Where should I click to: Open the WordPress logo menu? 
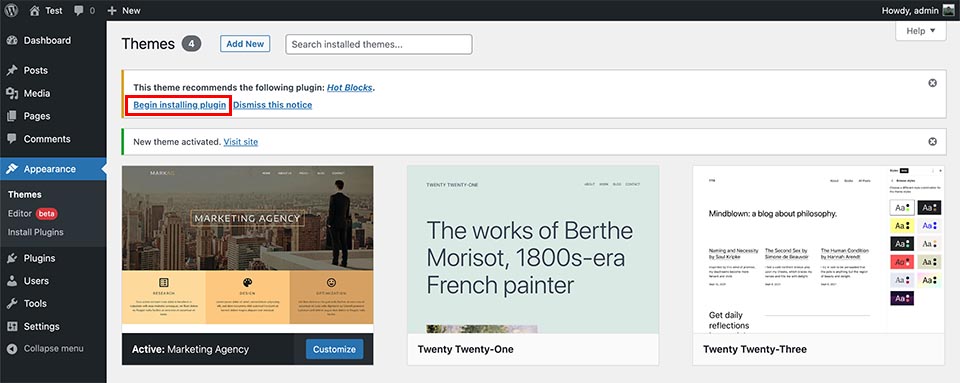(x=12, y=10)
